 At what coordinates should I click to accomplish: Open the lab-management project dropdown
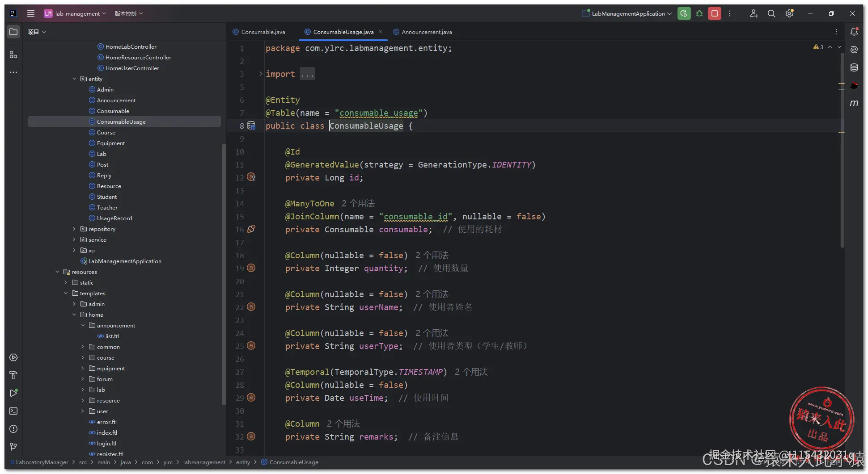point(75,13)
